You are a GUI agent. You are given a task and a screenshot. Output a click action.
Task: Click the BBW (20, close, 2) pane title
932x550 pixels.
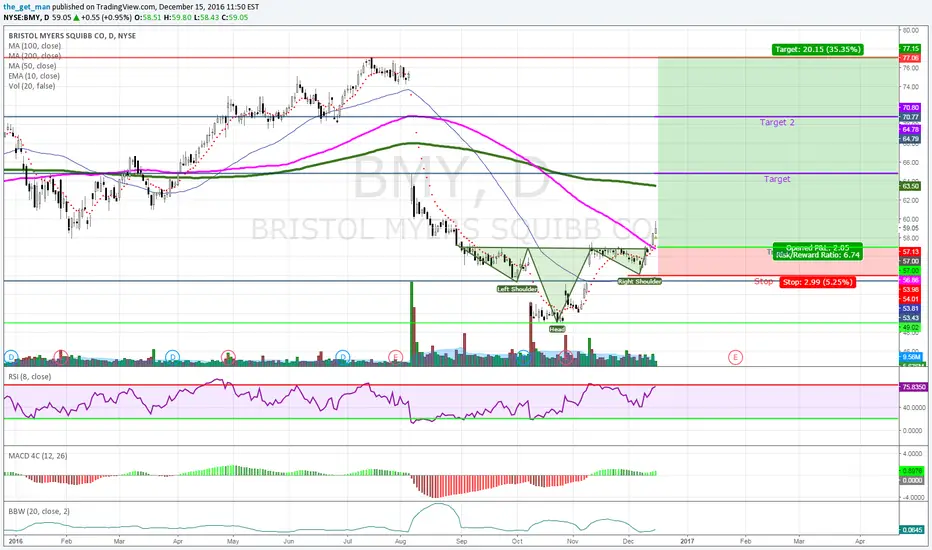pyautogui.click(x=39, y=511)
